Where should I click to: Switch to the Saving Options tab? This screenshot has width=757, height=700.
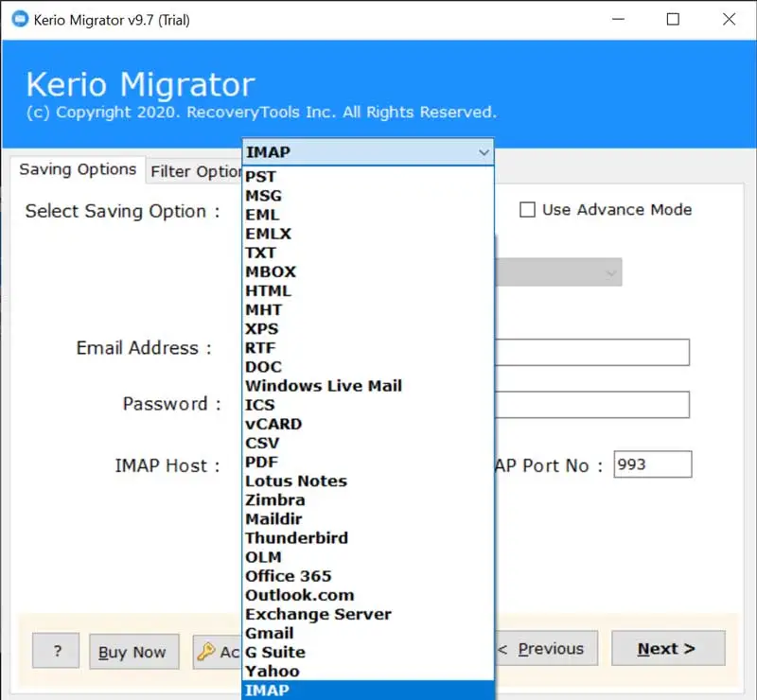[x=78, y=170]
